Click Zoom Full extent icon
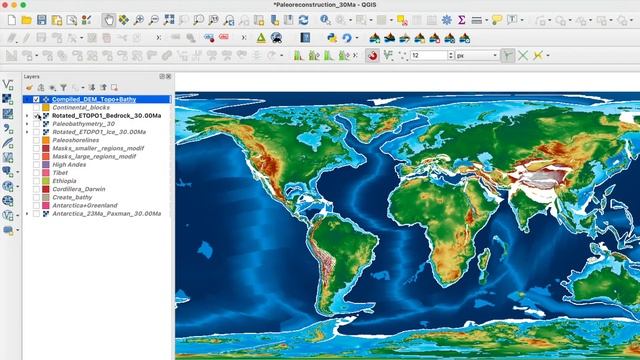 [169, 20]
